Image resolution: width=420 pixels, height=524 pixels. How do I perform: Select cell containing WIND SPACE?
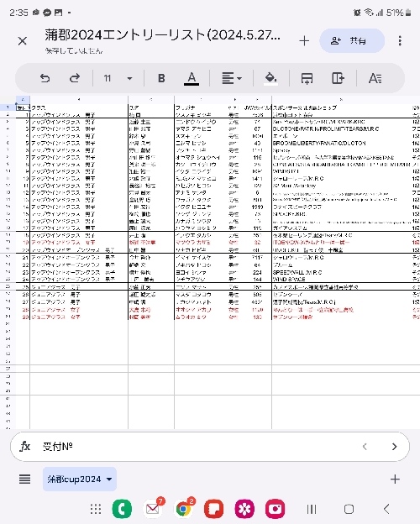[342, 279]
